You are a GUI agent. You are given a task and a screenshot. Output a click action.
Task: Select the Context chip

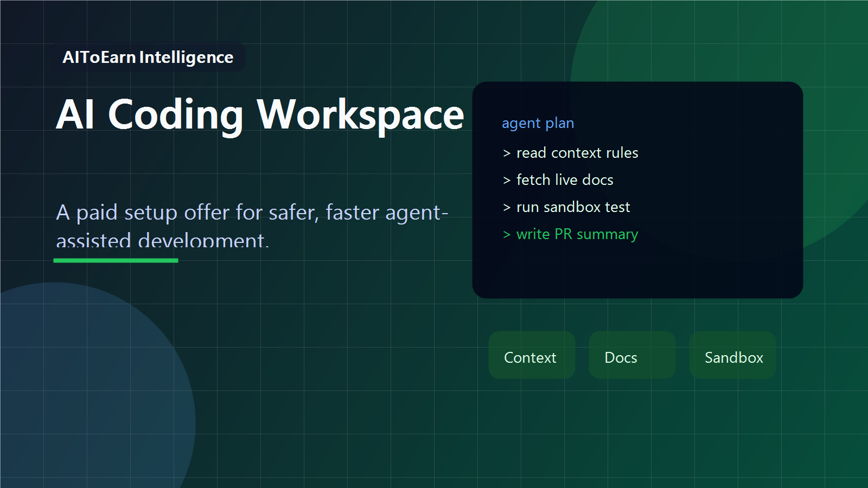(x=532, y=355)
